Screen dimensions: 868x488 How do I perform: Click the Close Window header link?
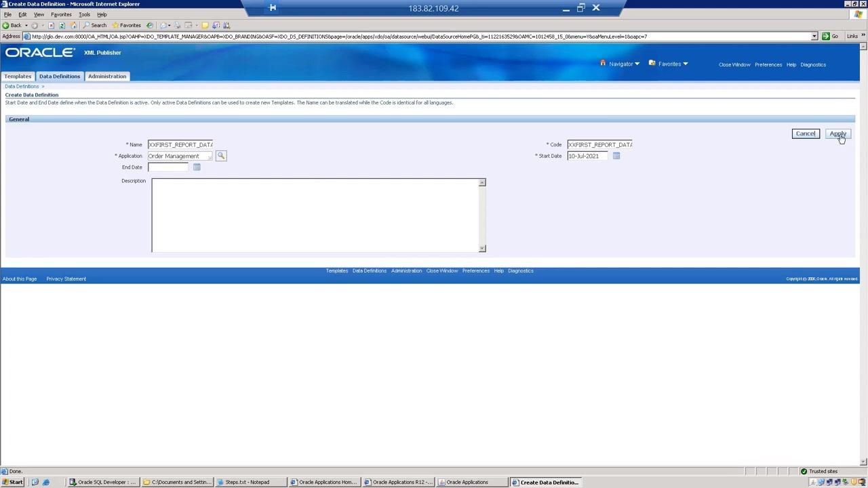coord(734,64)
